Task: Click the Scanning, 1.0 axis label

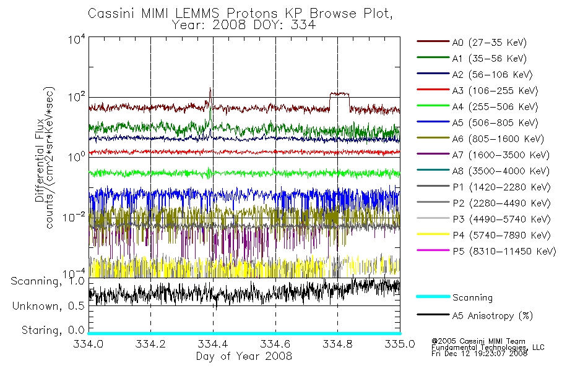Action: 48,281
